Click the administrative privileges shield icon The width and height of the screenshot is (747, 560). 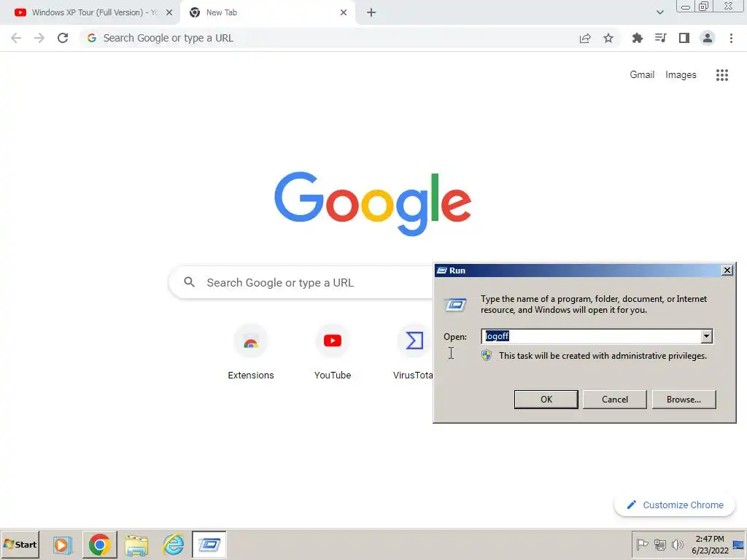(486, 355)
